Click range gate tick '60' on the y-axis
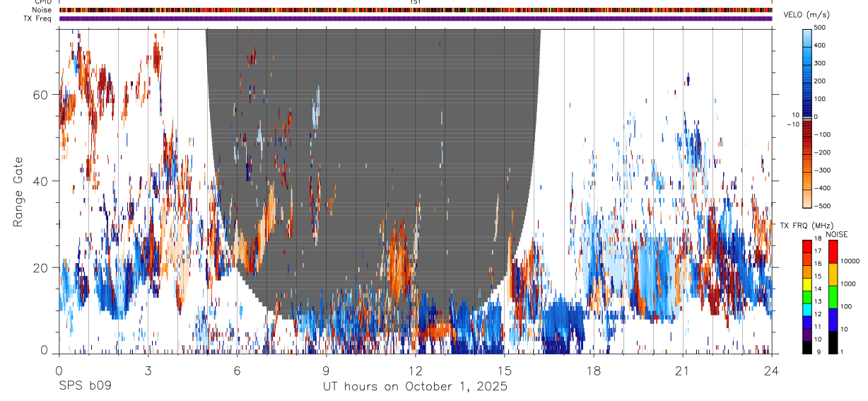The image size is (868, 401). point(41,95)
